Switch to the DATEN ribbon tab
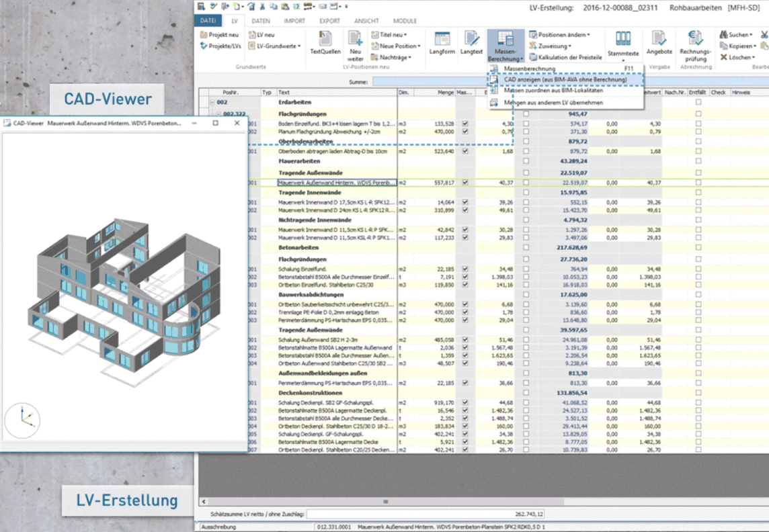Image resolution: width=769 pixels, height=532 pixels. point(261,21)
